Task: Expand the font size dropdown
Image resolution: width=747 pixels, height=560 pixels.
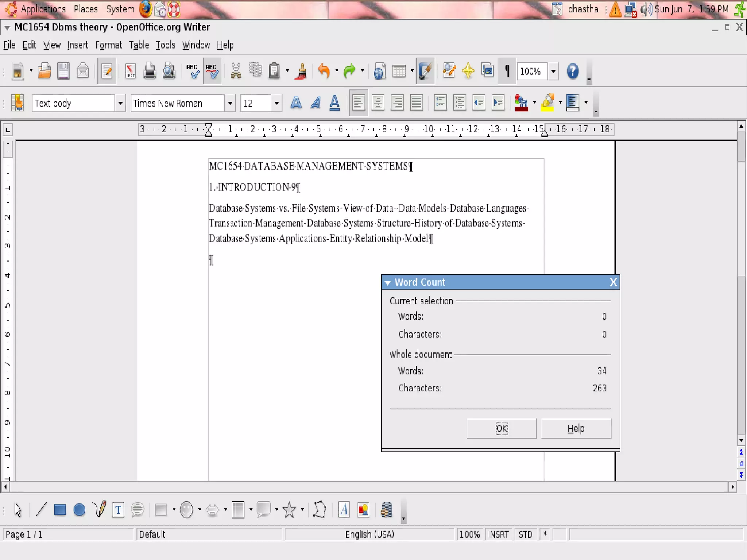Action: 276,103
